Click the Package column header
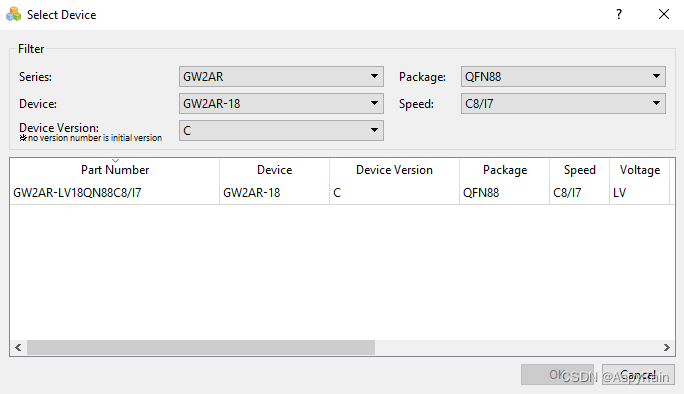684x394 pixels. coord(505,170)
